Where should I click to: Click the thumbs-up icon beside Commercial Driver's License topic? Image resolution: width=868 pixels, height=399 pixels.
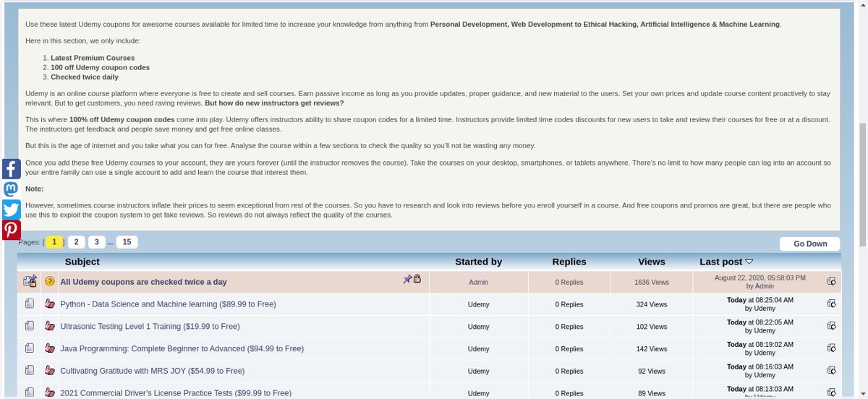[50, 393]
